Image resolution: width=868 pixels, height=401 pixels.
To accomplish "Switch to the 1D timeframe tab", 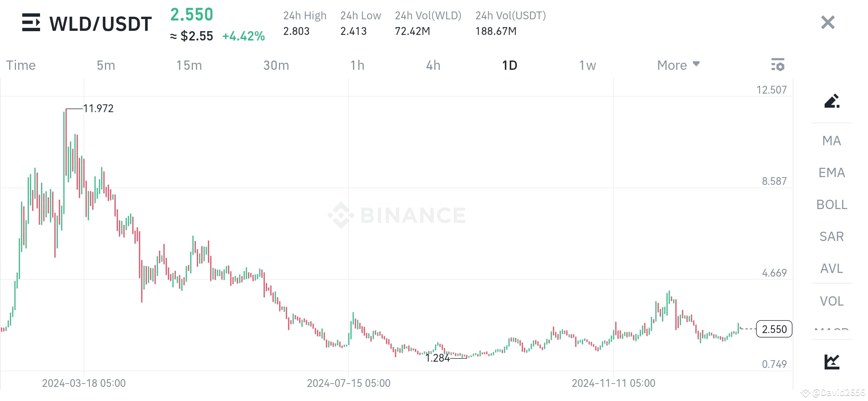I will click(x=510, y=65).
